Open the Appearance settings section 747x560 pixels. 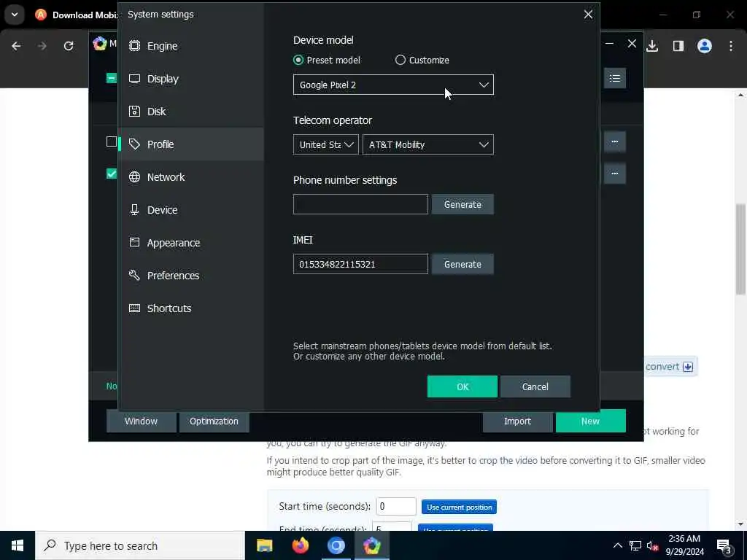[x=191, y=243]
